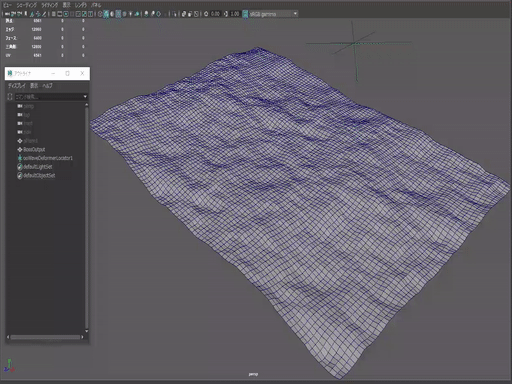The image size is (512, 384).
Task: Toggle the viewport Grid icon
Action: 53,14
